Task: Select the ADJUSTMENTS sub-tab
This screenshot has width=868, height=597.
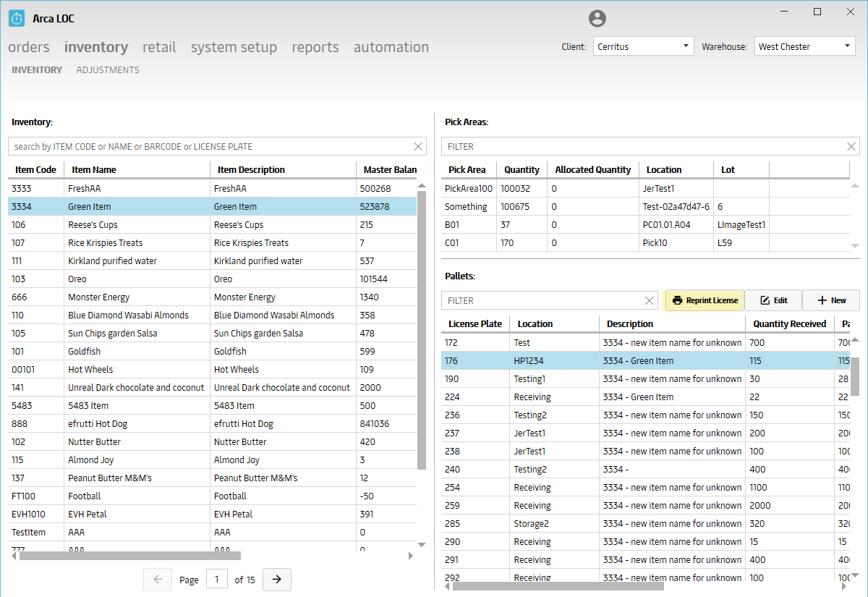Action: [108, 70]
